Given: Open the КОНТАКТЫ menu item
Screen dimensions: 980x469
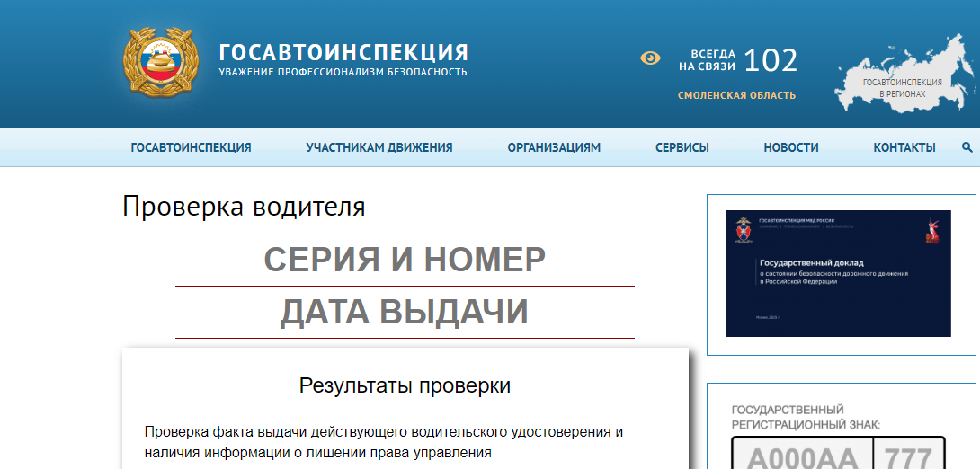Looking at the screenshot, I should [x=904, y=147].
